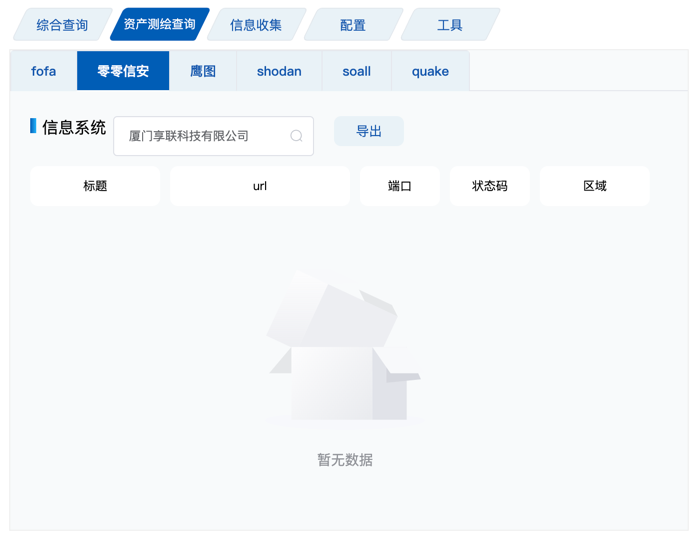The image size is (698, 537).
Task: Switch to the 信息收集 tab
Action: click(256, 24)
